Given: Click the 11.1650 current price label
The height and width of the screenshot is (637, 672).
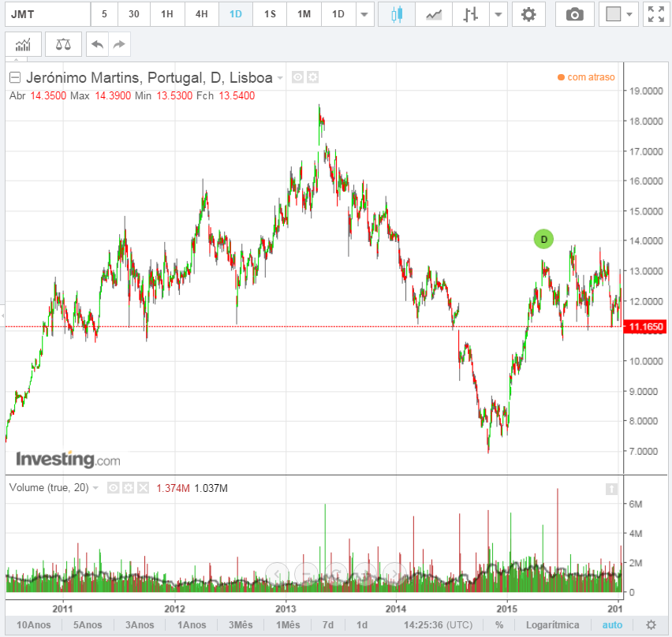Looking at the screenshot, I should (x=645, y=327).
